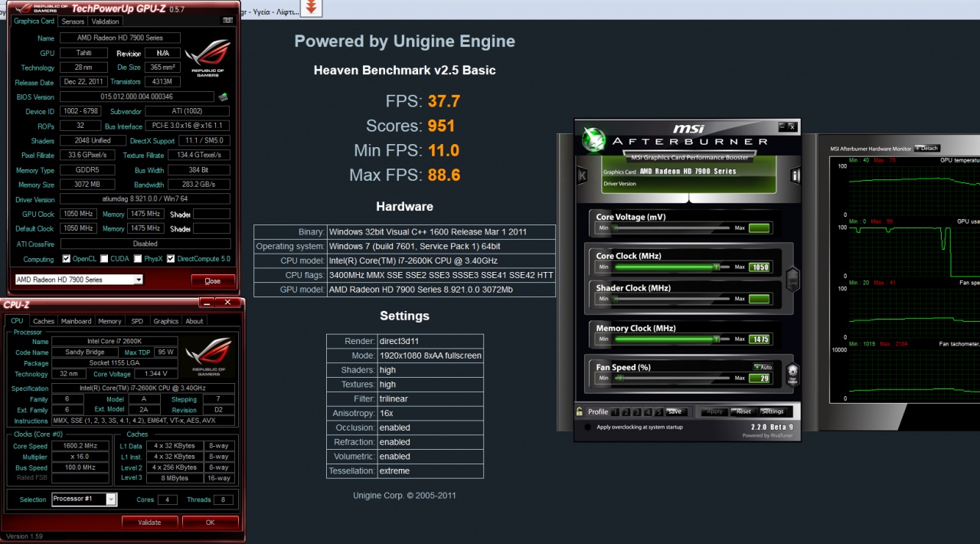Viewport: 980px width, 544px height.
Task: Click the Apply button in Afterburner
Action: (x=714, y=411)
